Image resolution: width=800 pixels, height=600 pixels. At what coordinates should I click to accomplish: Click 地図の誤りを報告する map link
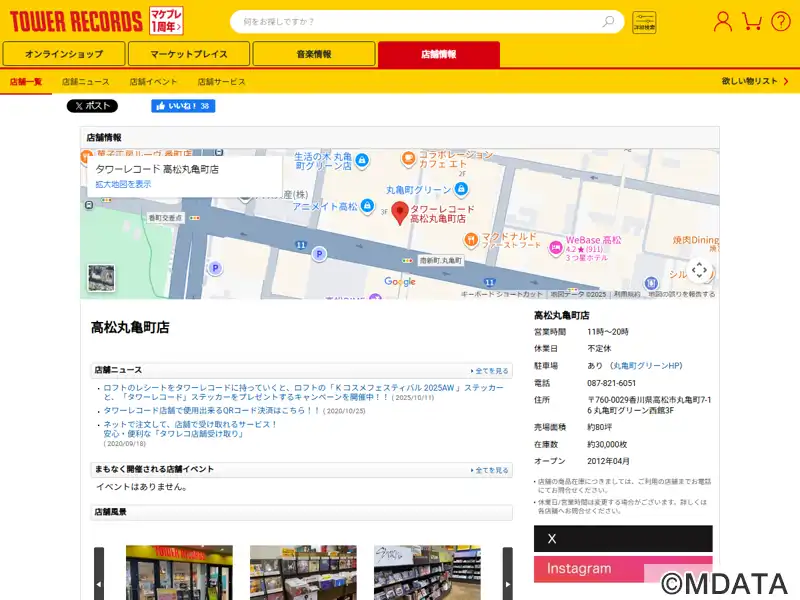(x=682, y=294)
